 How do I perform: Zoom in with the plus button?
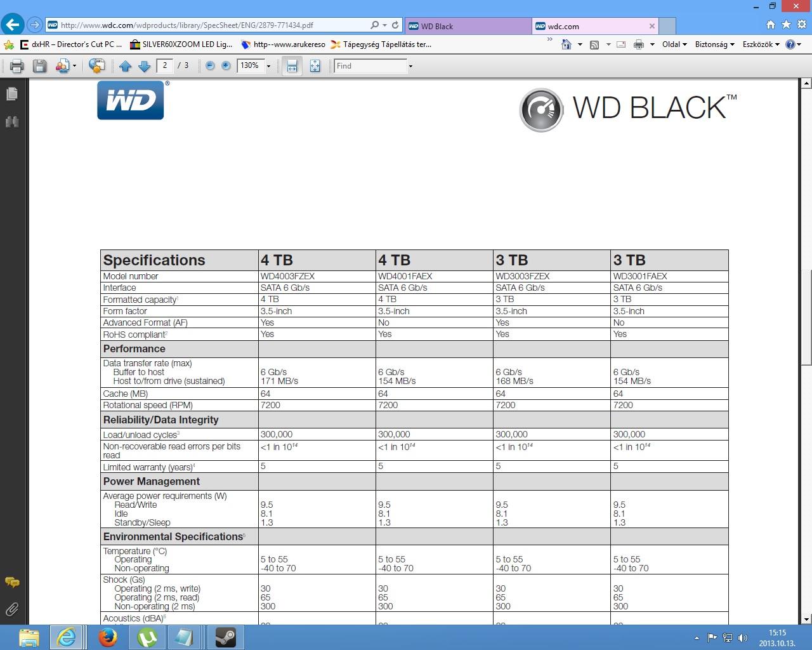tap(226, 65)
